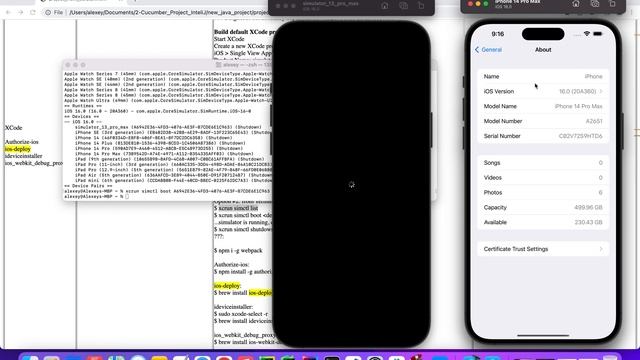Tap the chevron on iOS Version row
The width and height of the screenshot is (640, 360).
point(601,91)
